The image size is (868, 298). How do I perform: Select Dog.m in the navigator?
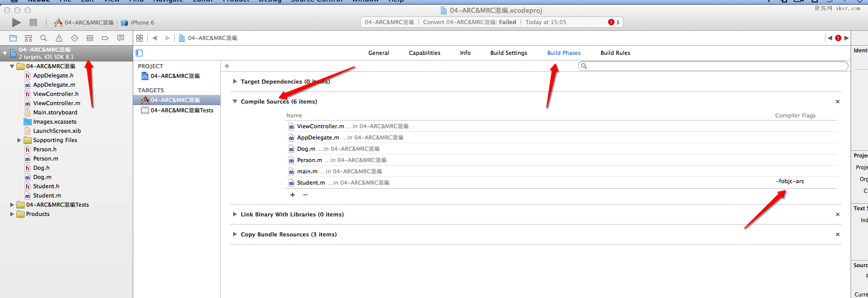click(42, 177)
